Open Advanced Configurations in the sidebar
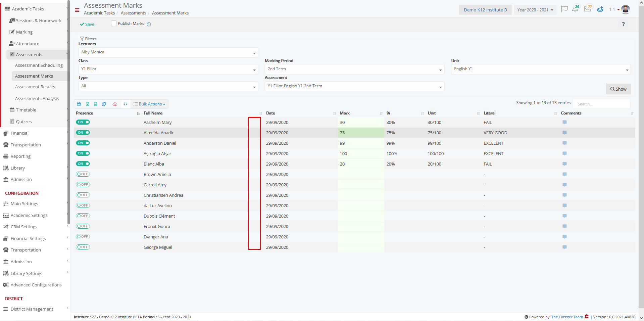 pos(36,285)
